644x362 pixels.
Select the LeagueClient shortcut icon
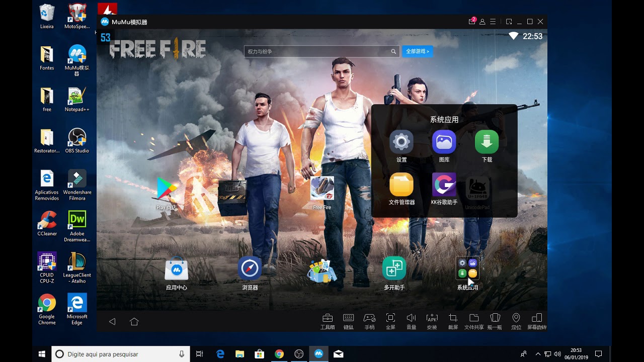[77, 268]
